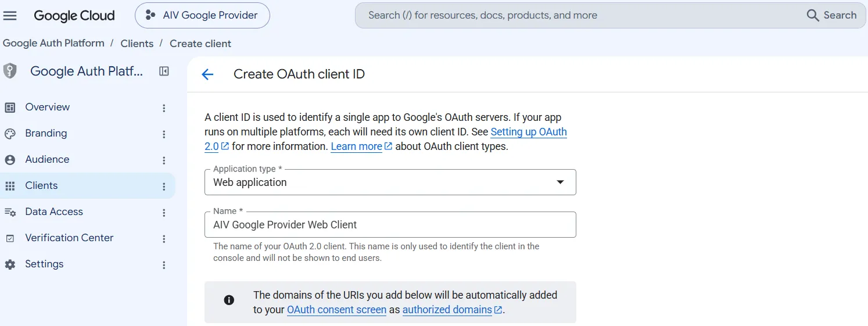Click the external link icon after Learn more

coord(389,146)
